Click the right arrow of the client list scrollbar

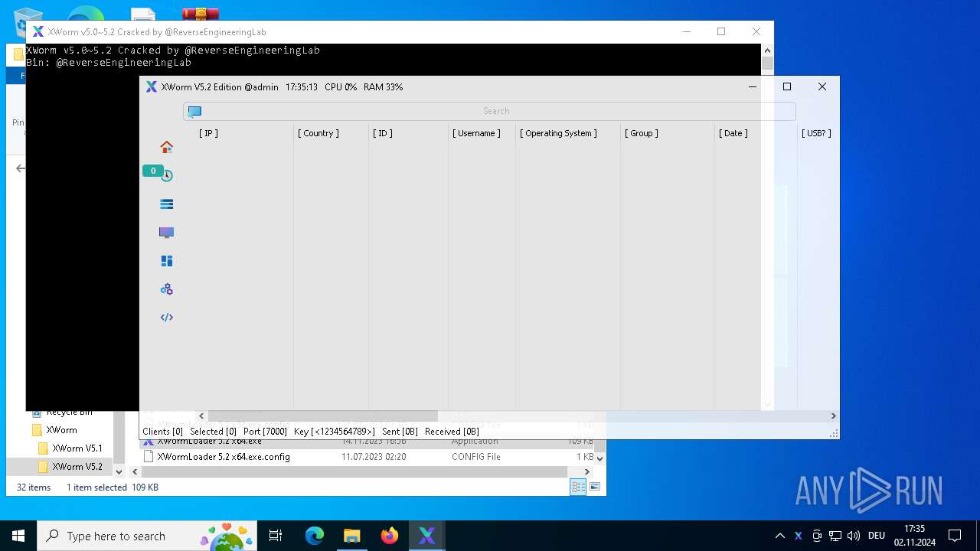pos(834,416)
